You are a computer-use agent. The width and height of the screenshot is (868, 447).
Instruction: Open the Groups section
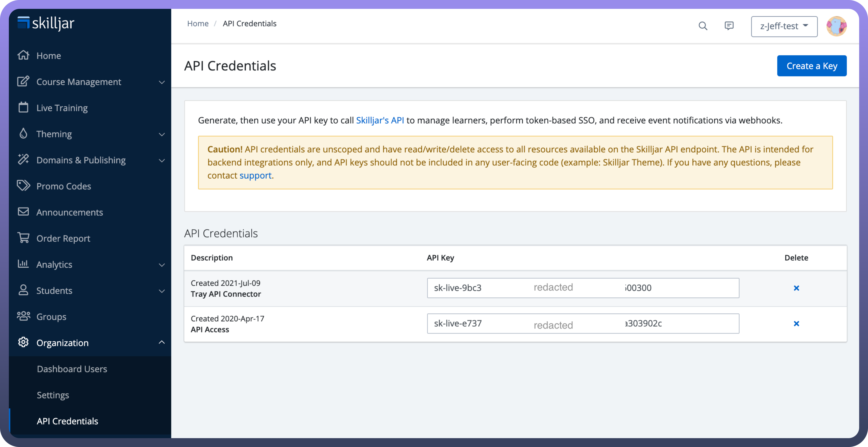[51, 317]
